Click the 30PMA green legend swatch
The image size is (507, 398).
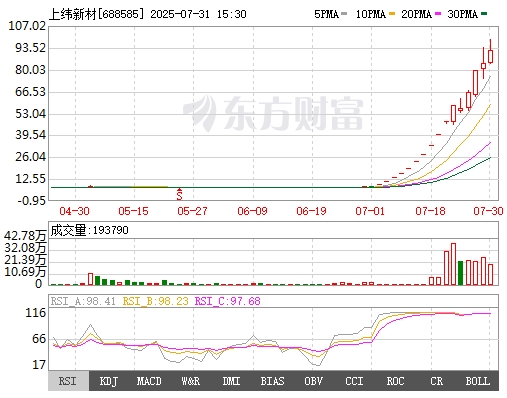pyautogui.click(x=484, y=14)
